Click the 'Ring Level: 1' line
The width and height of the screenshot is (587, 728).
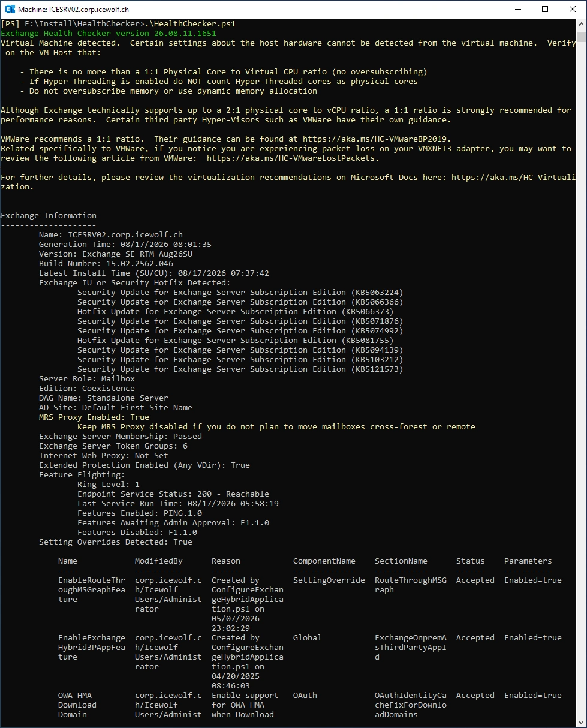click(109, 485)
